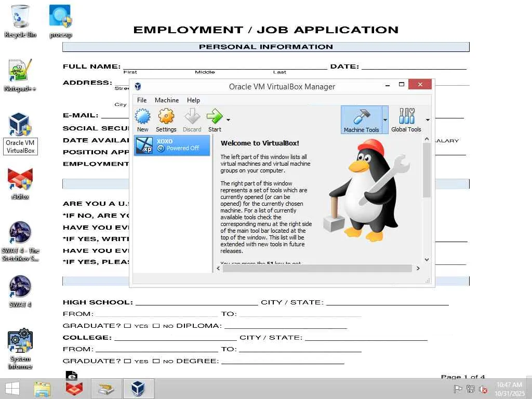Open the Help menu
This screenshot has height=399, width=532.
193,100
